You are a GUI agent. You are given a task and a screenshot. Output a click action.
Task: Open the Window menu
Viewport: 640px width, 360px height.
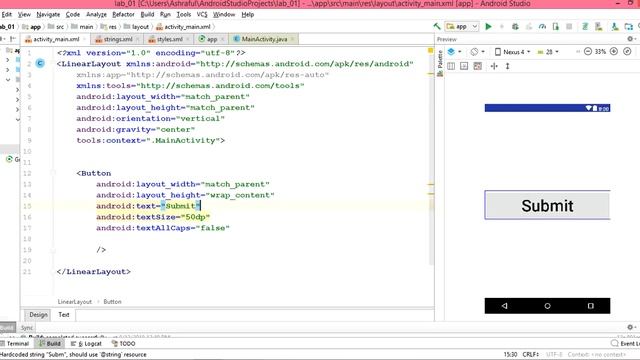224,14
